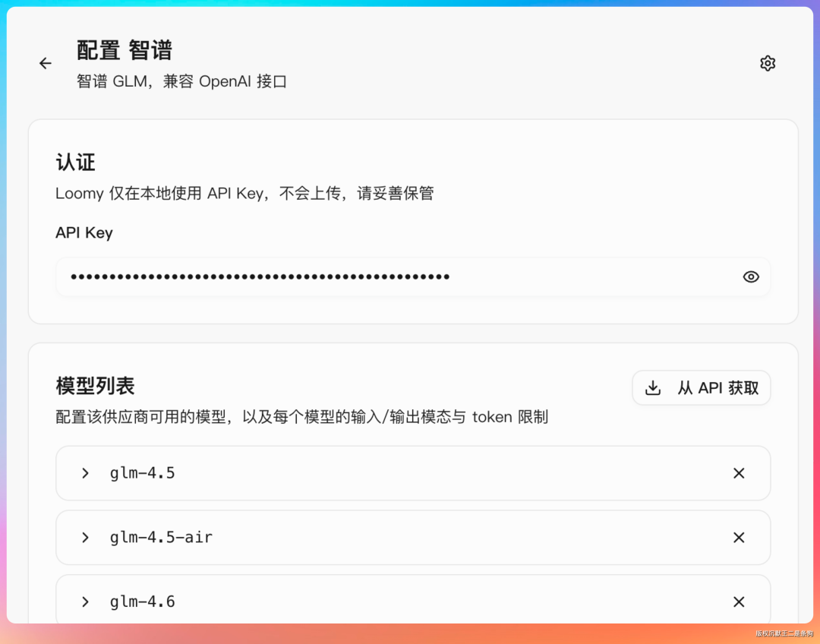
Task: Remove the glm-4.5 model with X
Action: tap(739, 473)
